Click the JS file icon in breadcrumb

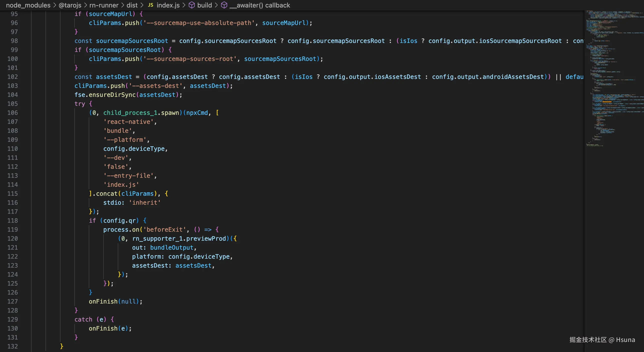[150, 5]
